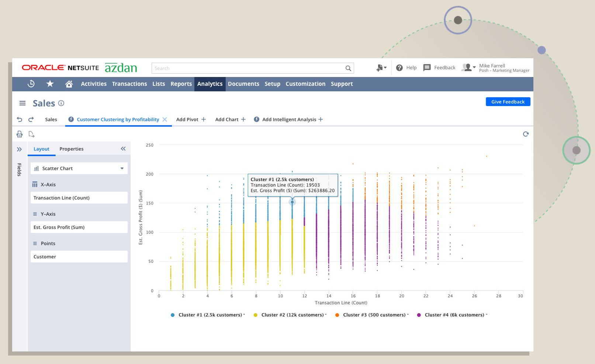Refresh the chart with the reload icon
The image size is (595, 364).
[x=526, y=134]
